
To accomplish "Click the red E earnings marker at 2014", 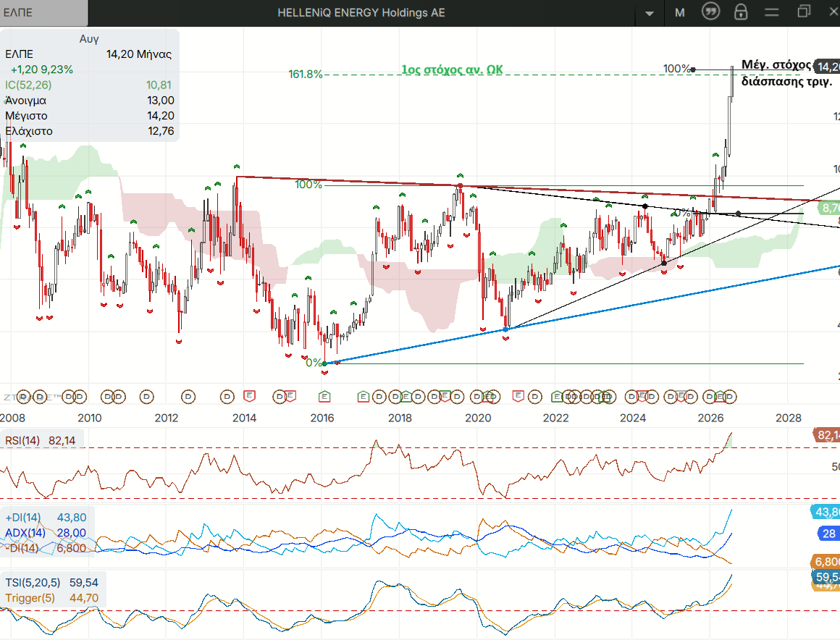I will coord(249,396).
